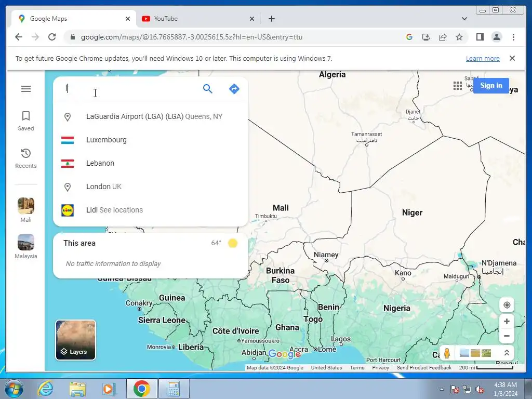Close the YouTube tab
The width and height of the screenshot is (532, 399).
tap(252, 19)
